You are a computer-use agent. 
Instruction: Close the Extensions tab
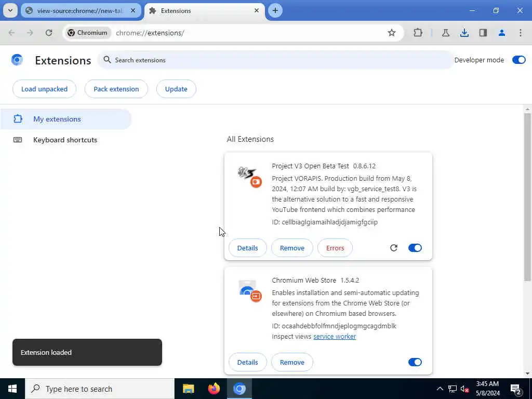coord(257,10)
